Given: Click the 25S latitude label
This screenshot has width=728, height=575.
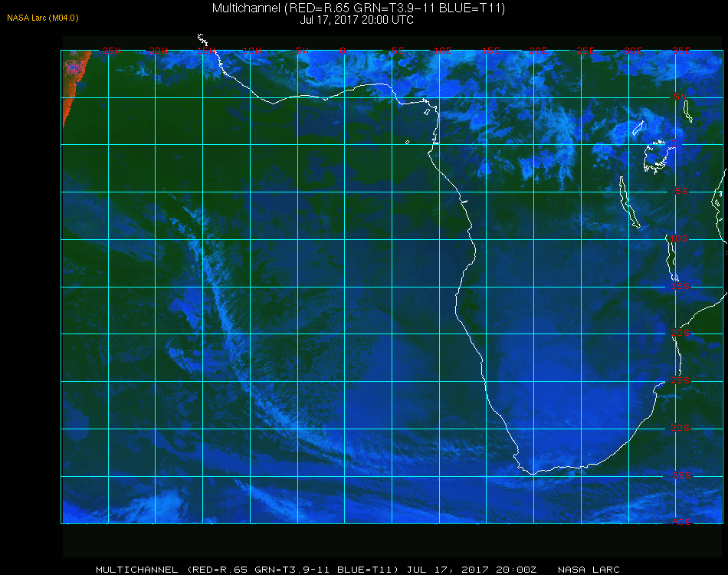Looking at the screenshot, I should point(680,380).
